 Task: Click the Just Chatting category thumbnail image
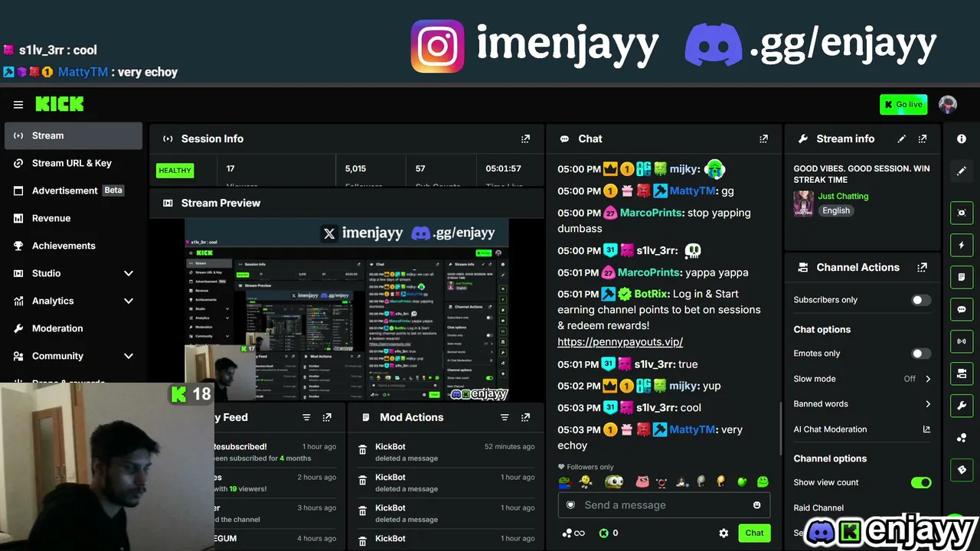click(804, 204)
